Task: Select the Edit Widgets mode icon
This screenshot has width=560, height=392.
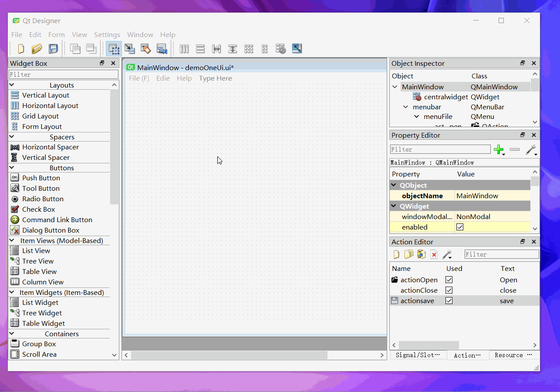Action: tap(114, 49)
